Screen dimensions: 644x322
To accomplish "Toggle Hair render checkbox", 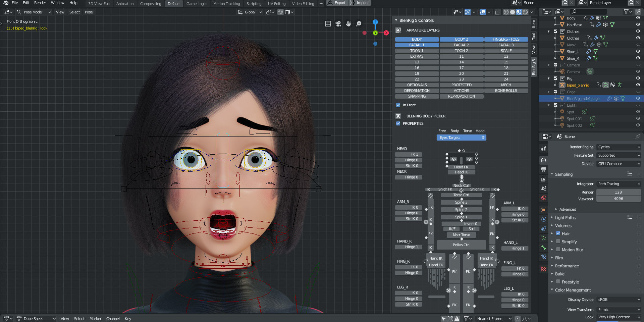I will (x=558, y=233).
